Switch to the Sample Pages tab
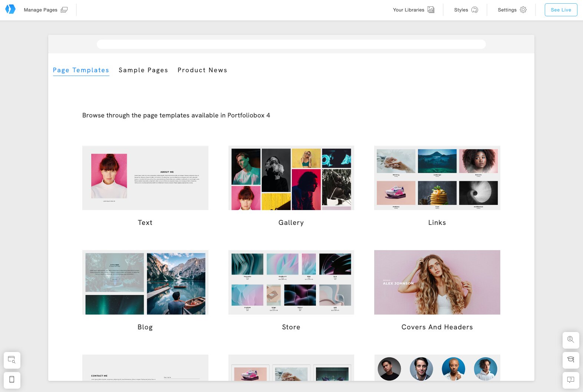Screen dimensions: 583x392 coord(143,70)
